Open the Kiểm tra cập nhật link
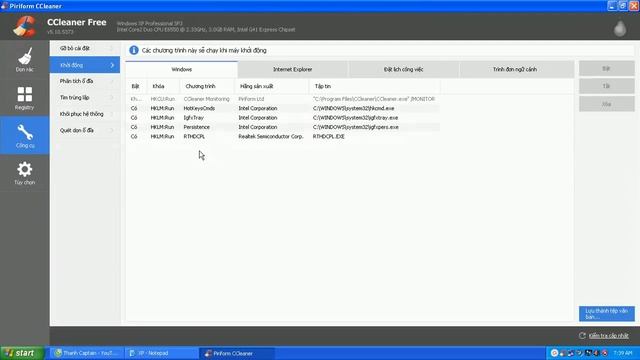The height and width of the screenshot is (360, 640). (609, 336)
